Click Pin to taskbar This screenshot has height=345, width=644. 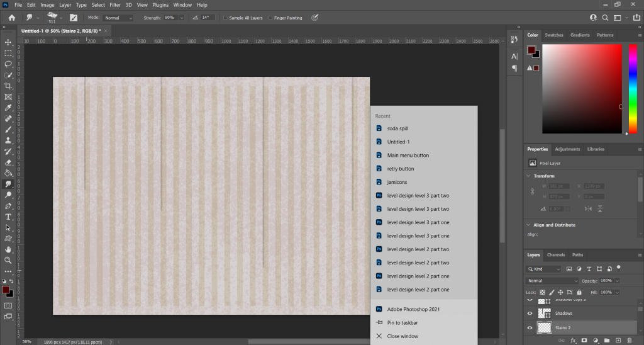point(402,322)
